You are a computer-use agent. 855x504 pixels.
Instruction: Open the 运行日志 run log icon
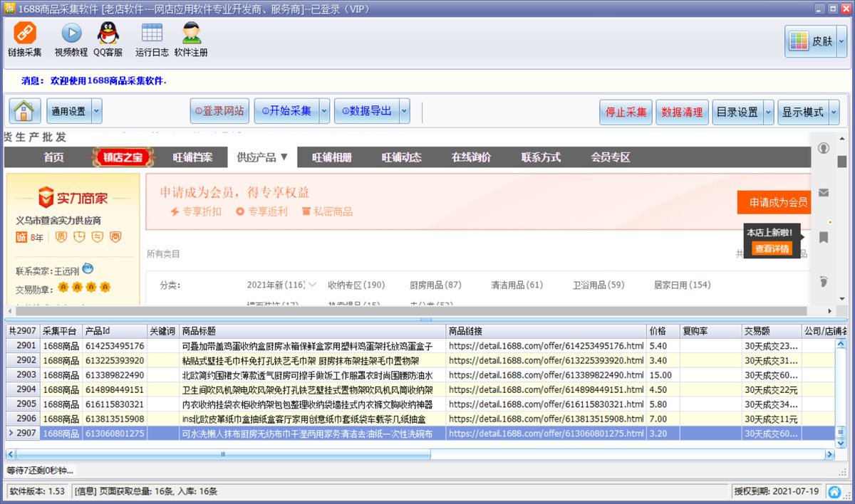(x=152, y=33)
